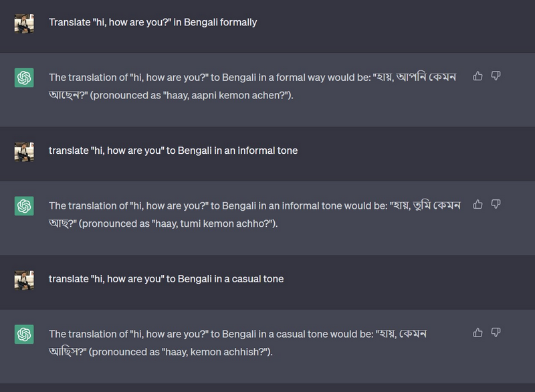
Task: Click user avatar next to 'Bengali formally' prompt
Action: tap(24, 23)
